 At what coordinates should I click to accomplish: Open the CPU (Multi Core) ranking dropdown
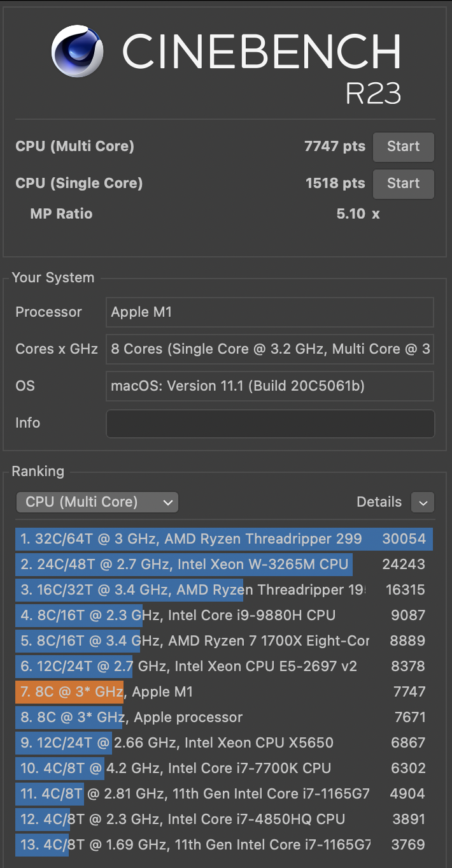click(x=97, y=502)
